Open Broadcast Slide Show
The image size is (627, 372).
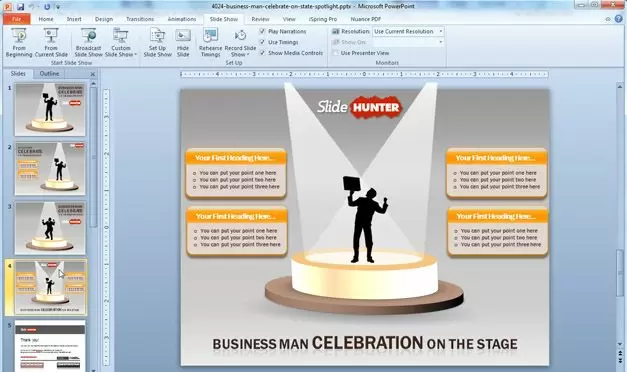88,43
